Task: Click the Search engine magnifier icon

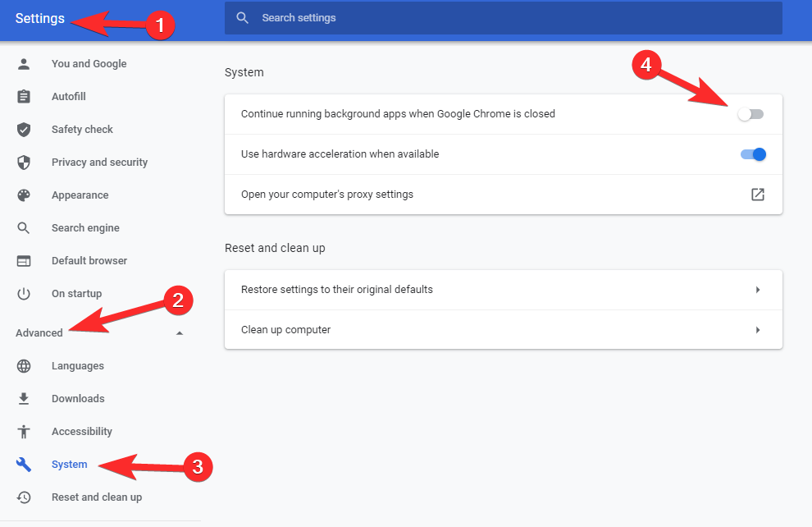Action: tap(24, 227)
